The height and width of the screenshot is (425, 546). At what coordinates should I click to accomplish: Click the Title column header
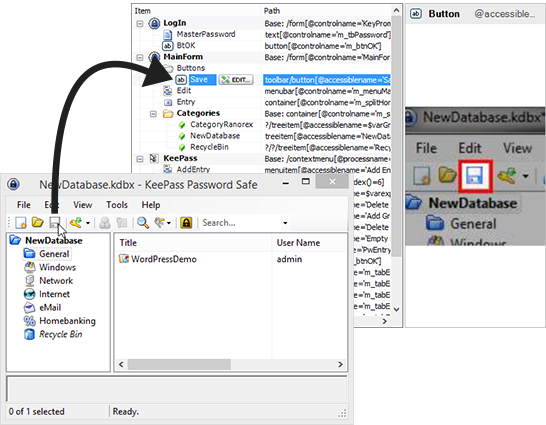[193, 243]
